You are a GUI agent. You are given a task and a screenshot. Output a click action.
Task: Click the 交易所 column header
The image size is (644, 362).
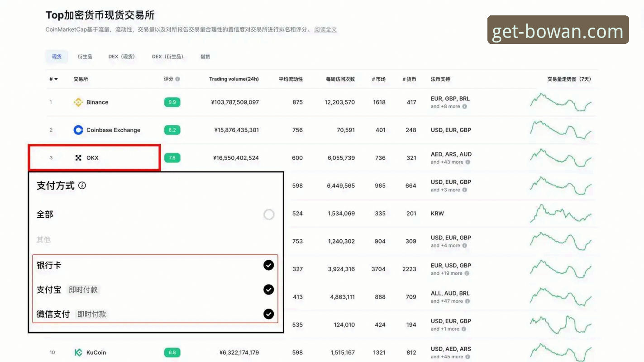click(x=81, y=79)
